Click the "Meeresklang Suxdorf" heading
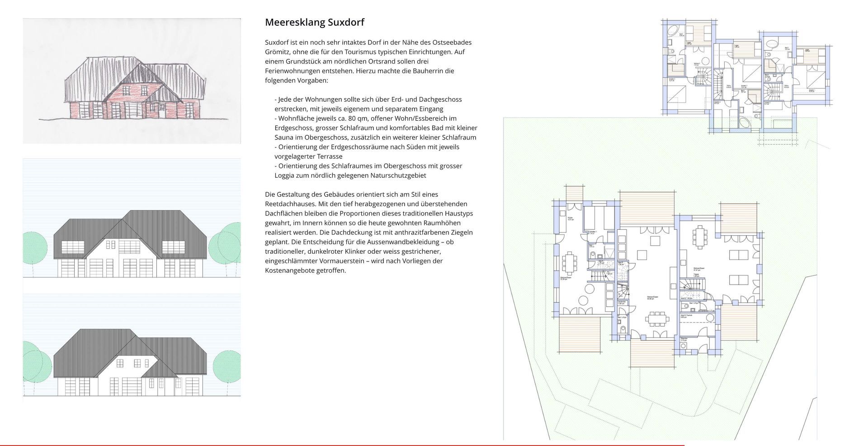 (x=314, y=22)
